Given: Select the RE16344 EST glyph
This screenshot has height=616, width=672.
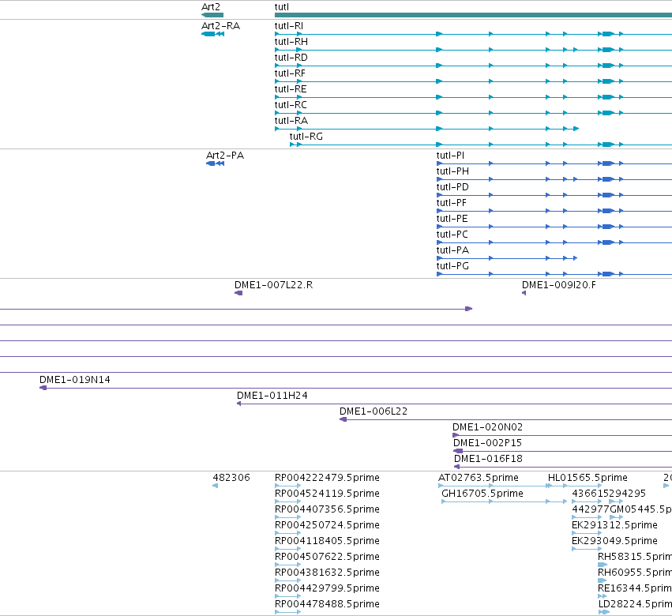Looking at the screenshot, I should tap(603, 596).
